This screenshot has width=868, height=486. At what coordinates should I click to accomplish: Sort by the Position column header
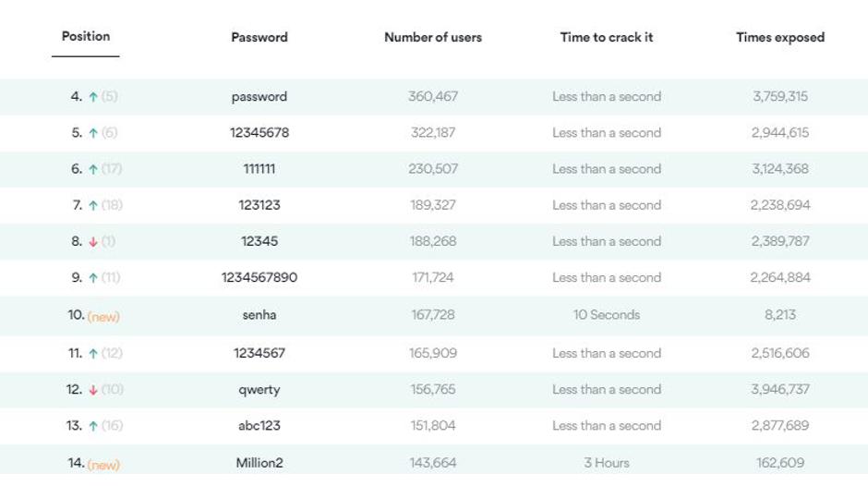(86, 37)
